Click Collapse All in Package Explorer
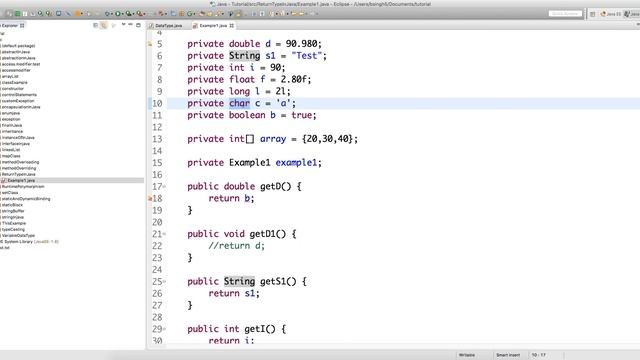Viewport: 640px width, 360px height. click(96, 25)
